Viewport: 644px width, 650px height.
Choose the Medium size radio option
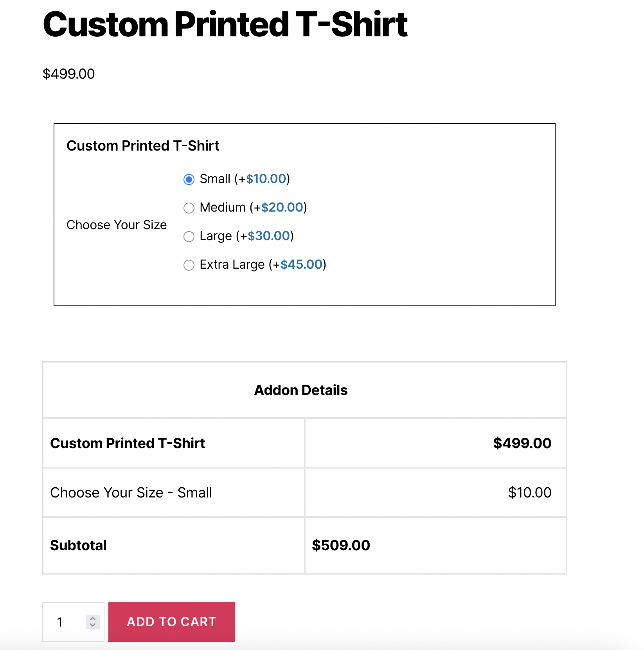pos(189,208)
